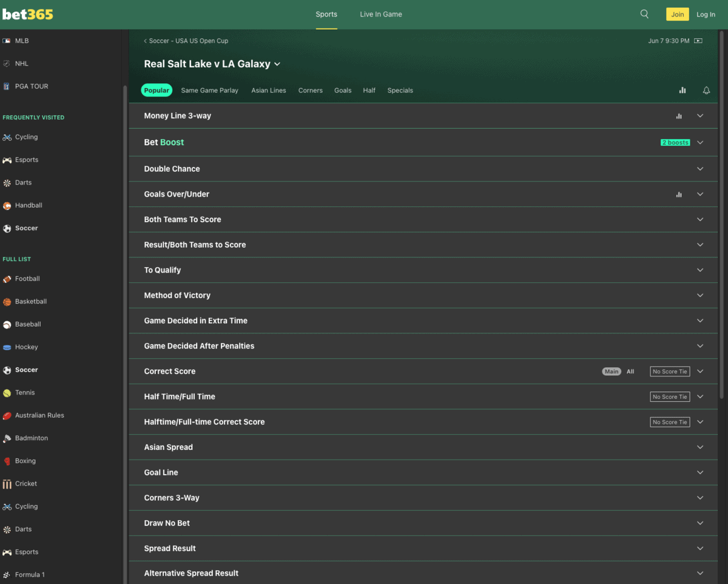Click the Badminton icon in Full List
The width and height of the screenshot is (728, 584).
click(x=7, y=438)
